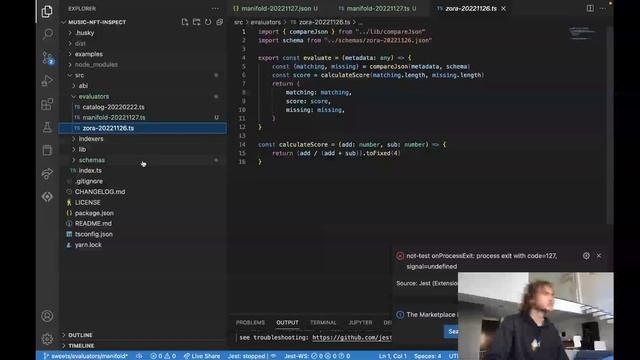Open manifold-20221127.ts in explorer

pyautogui.click(x=114, y=118)
